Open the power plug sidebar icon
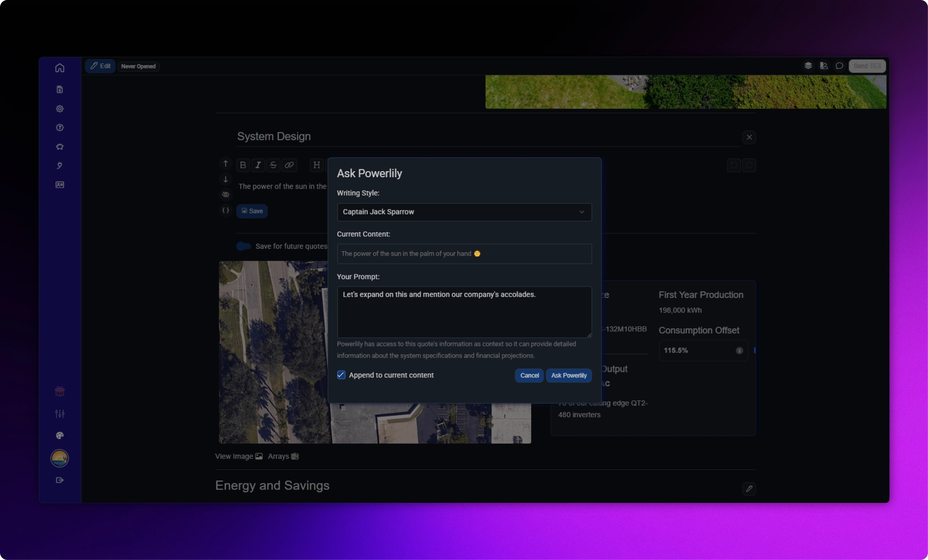The image size is (928, 560). pyautogui.click(x=60, y=166)
